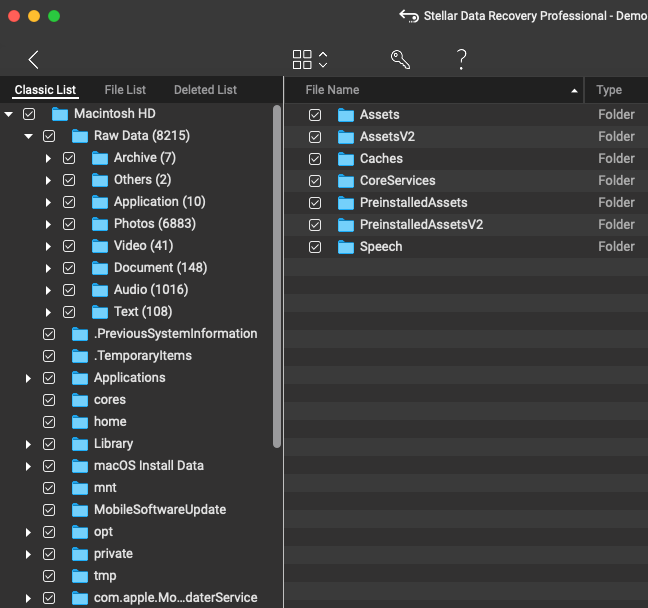
Task: Expand the private folder node
Action: [x=28, y=554]
